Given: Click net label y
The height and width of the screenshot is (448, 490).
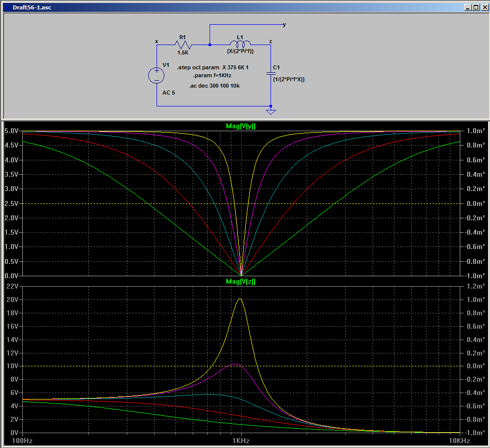Looking at the screenshot, I should (284, 25).
